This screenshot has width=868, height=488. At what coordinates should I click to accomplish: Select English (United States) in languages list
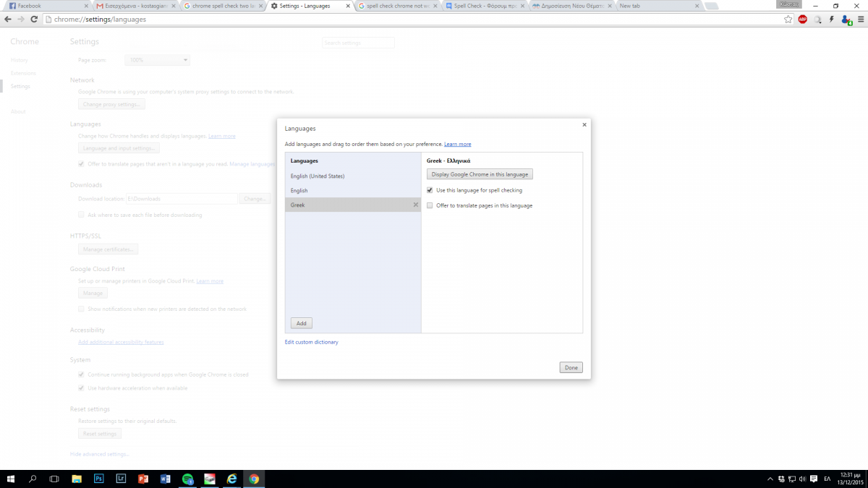[x=353, y=176]
